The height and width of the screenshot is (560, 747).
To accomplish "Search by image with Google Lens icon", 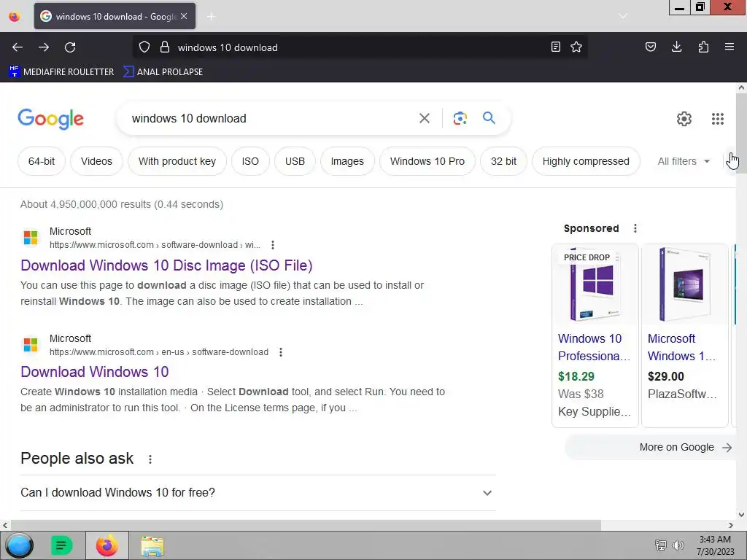I will 460,119.
